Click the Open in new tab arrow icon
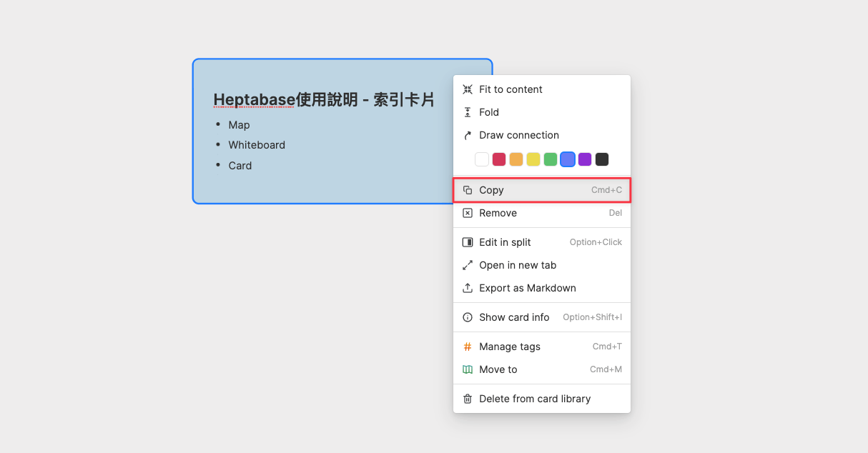868x453 pixels. pos(468,265)
